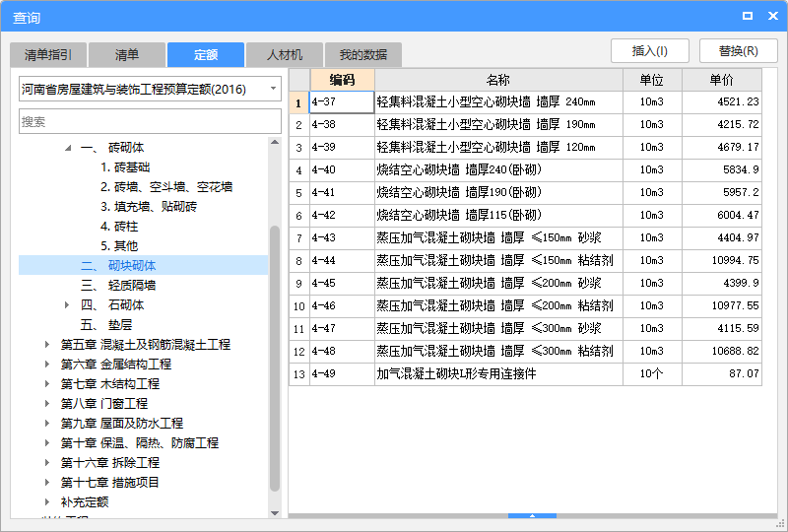Expand the 第八章 门窗工程 node
The width and height of the screenshot is (788, 532).
point(46,403)
